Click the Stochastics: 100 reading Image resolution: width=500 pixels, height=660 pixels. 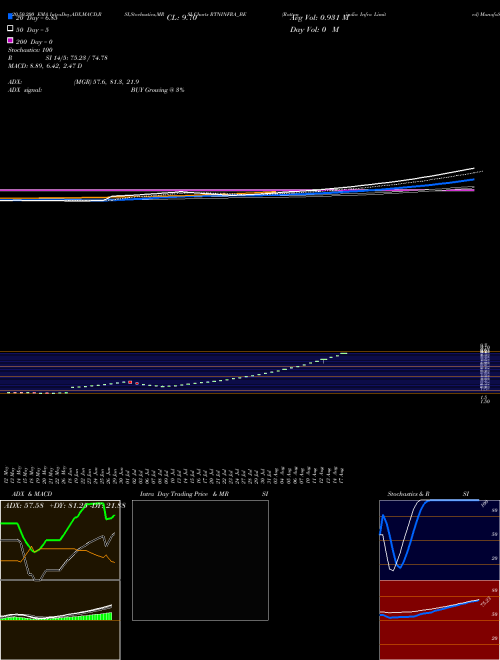point(30,50)
